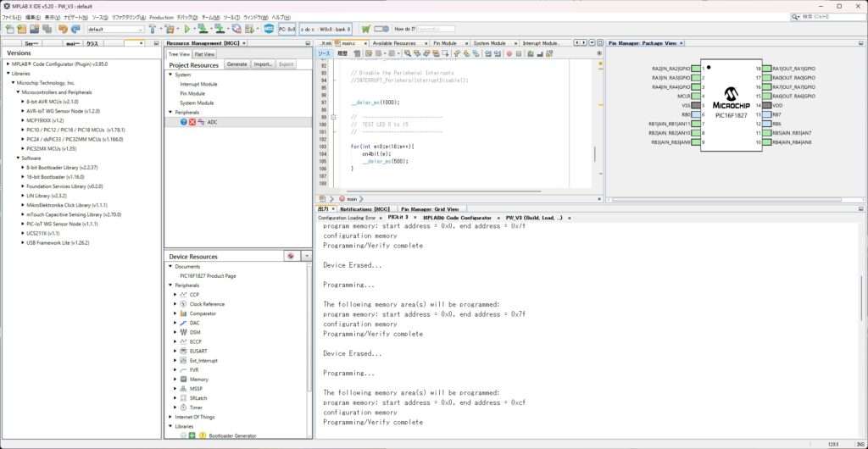868x449 pixels.
Task: Click the magnifier icon in the search box
Action: click(796, 17)
